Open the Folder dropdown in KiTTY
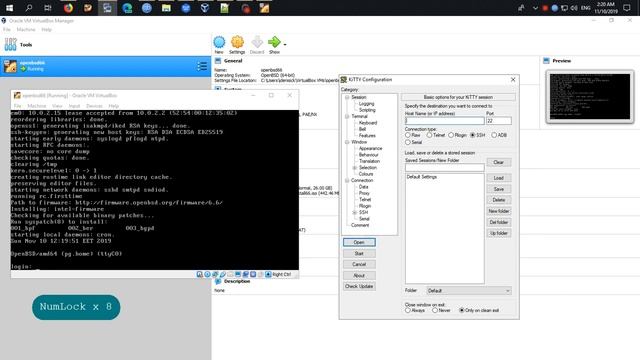The image size is (640, 360). (469, 291)
